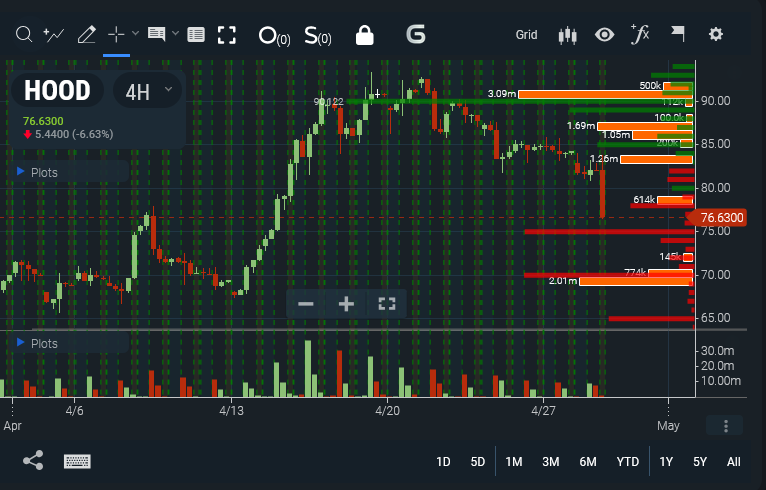This screenshot has width=766, height=490.
Task: Open keyboard shortcuts icon
Action: [x=77, y=461]
